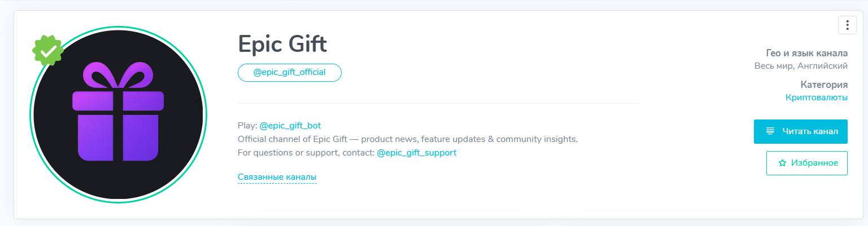The height and width of the screenshot is (226, 868).
Task: Click the purple bow on gift avatar
Action: pos(117,75)
